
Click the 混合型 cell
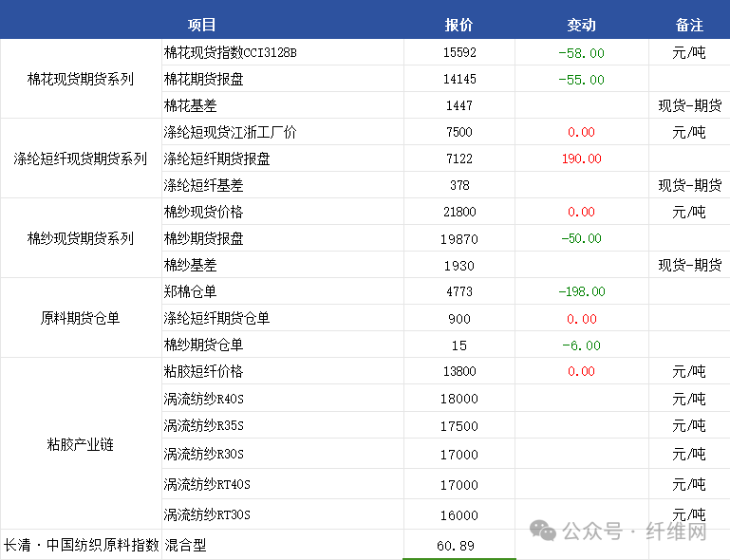[x=185, y=545]
